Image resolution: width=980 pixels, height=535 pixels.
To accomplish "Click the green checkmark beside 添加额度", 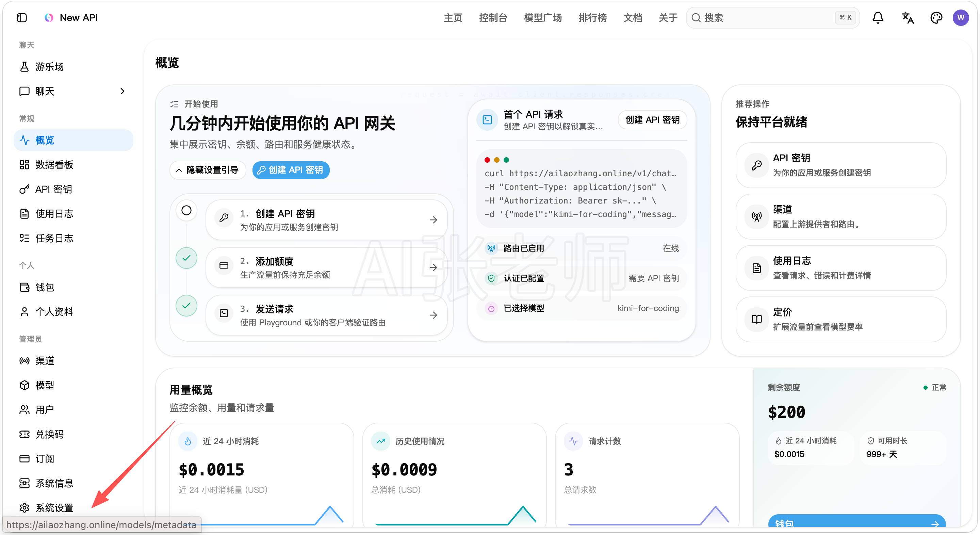I will coord(186,258).
